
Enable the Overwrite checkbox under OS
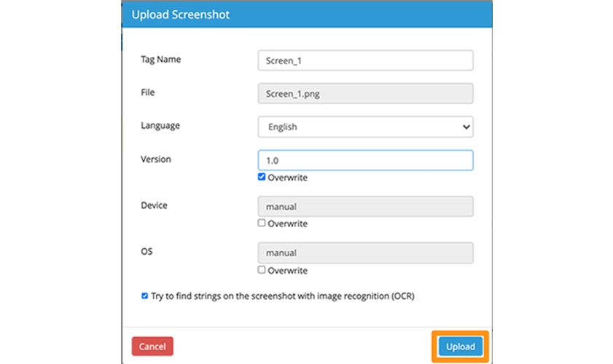click(x=262, y=270)
